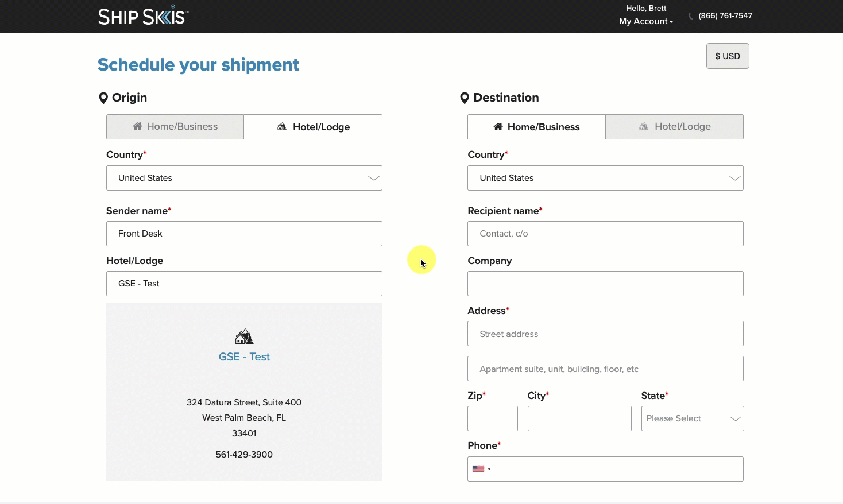
Task: Click the Recipient name field
Action: tap(605, 234)
